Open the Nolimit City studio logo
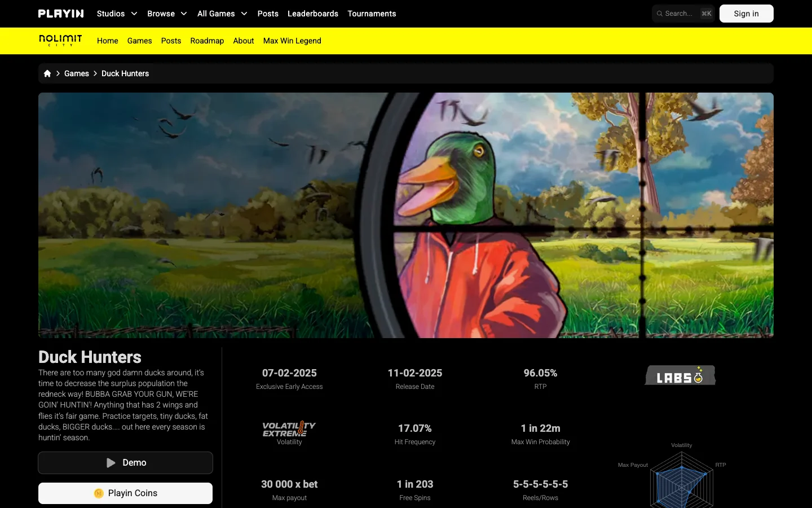This screenshot has height=508, width=812. (x=60, y=40)
